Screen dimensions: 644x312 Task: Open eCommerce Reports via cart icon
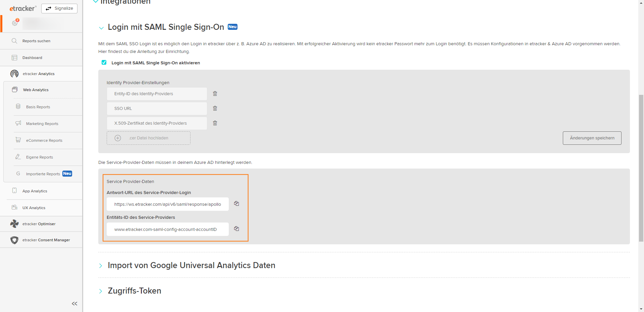[18, 140]
